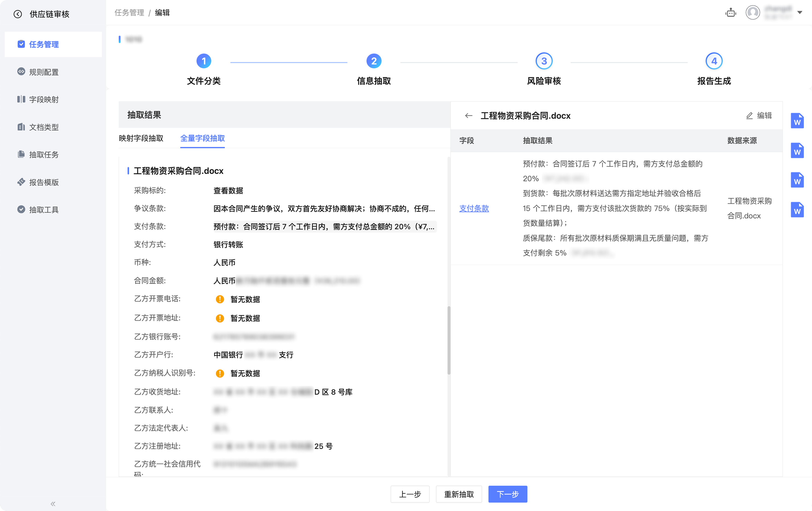Click 查看数据 for 采购标的
812x511 pixels.
[228, 191]
